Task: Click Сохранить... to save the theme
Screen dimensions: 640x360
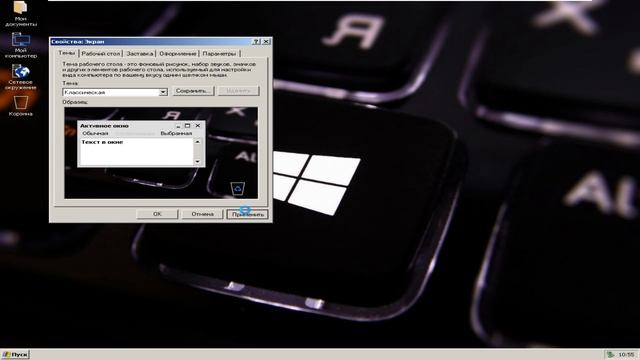Action: coord(193,91)
